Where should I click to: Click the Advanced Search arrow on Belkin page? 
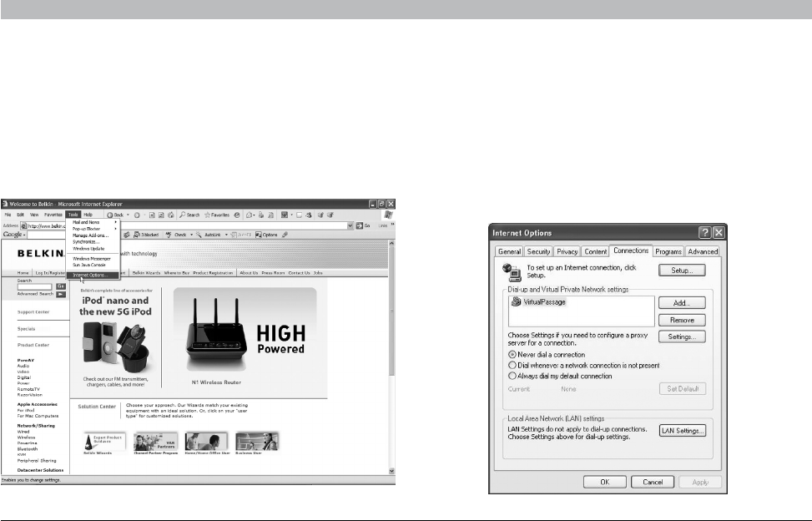(x=61, y=294)
